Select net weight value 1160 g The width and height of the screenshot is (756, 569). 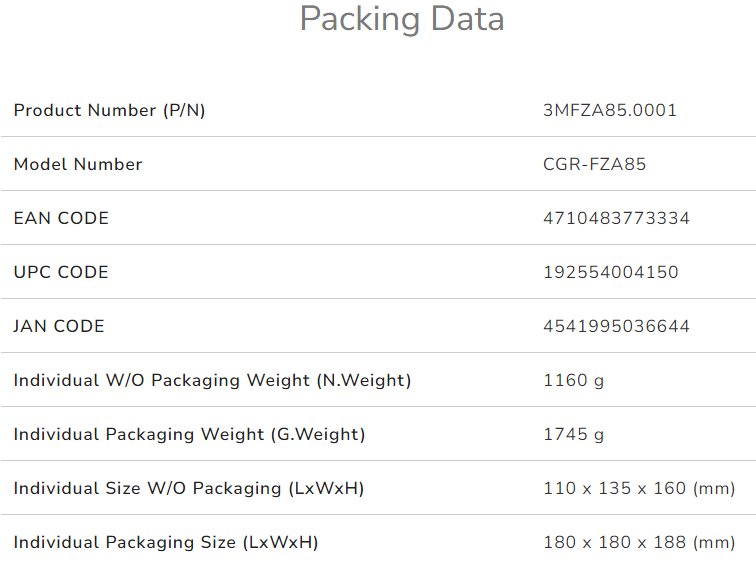[573, 380]
